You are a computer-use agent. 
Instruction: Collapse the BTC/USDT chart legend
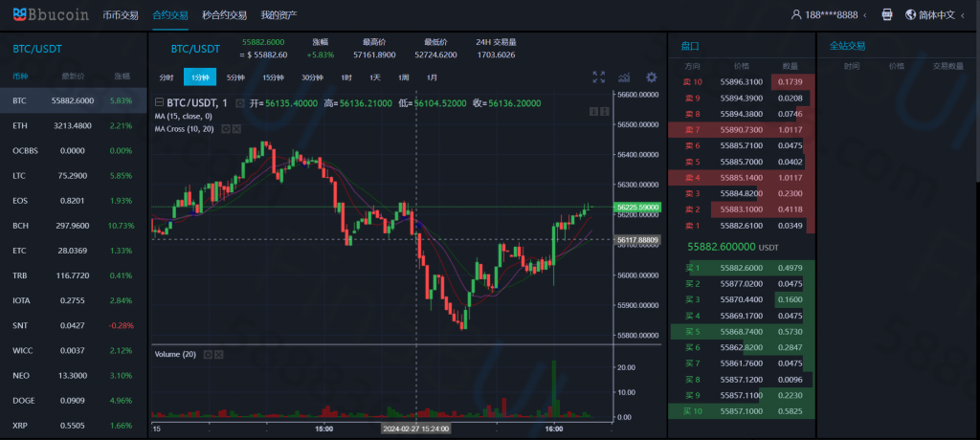pos(159,103)
